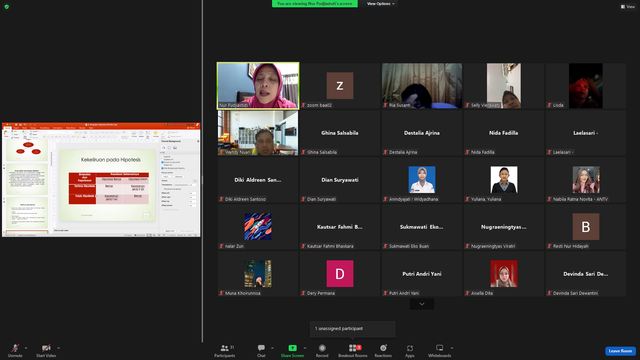The image size is (640, 360).
Task: Select Dery Permana's participant tile
Action: pos(340,274)
